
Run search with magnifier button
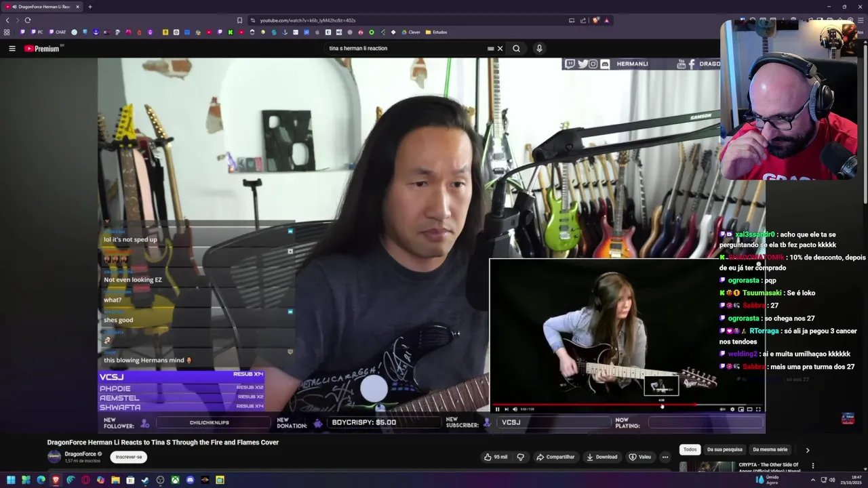coord(517,48)
